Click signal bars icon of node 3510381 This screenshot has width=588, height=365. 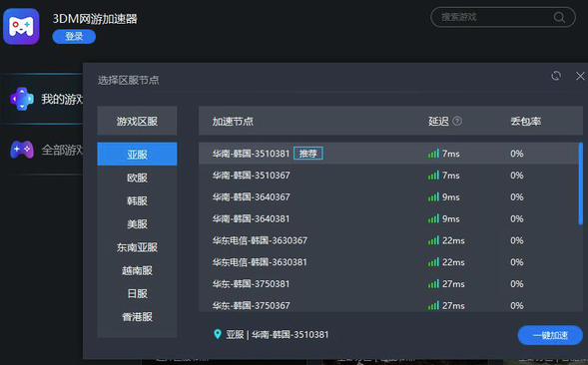pos(433,154)
